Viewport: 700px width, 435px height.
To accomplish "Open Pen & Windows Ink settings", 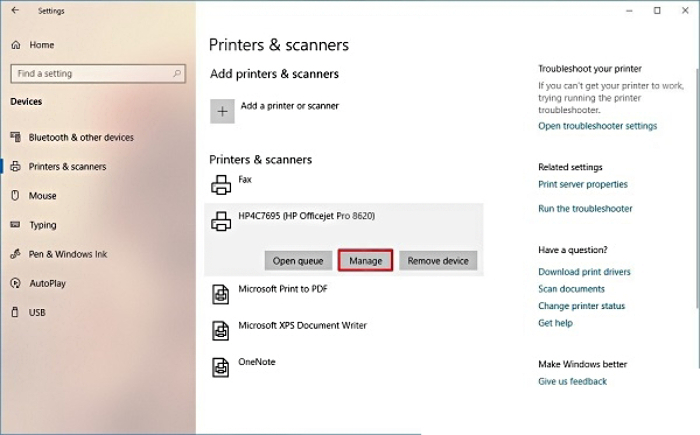I will pos(68,254).
